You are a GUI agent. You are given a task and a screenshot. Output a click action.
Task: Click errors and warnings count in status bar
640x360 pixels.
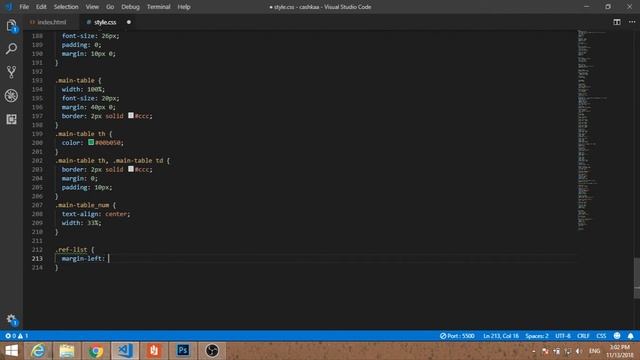pyautogui.click(x=16, y=336)
